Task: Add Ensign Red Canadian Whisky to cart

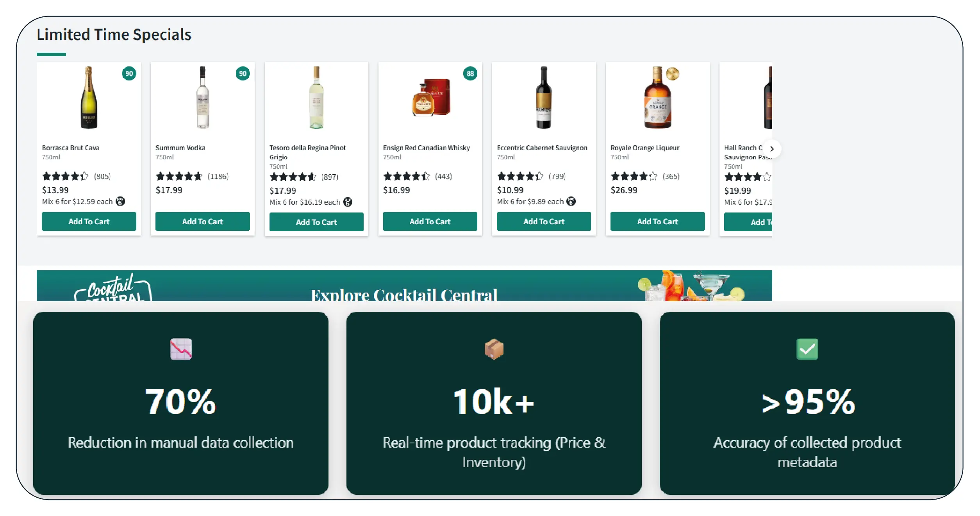Action: pos(430,221)
